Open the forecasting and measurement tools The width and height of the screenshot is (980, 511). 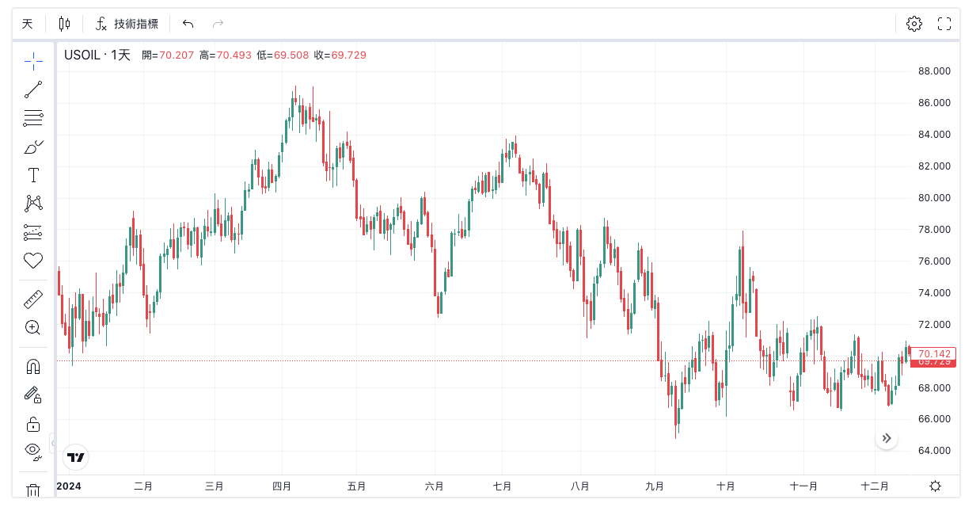[x=33, y=232]
